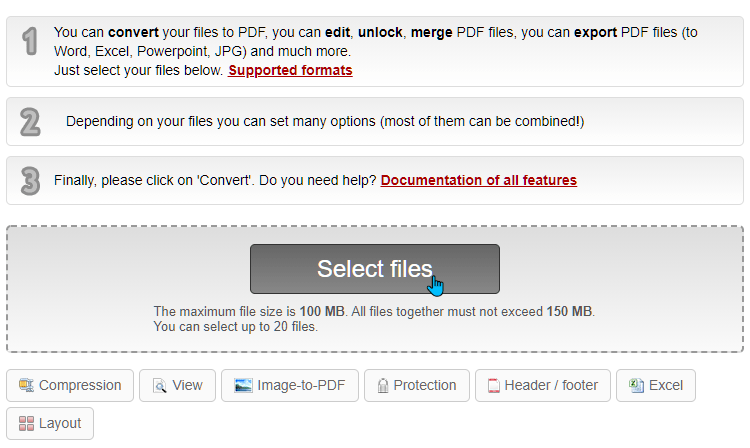The height and width of the screenshot is (448, 750).
Task: Click the step 2 number icon
Action: click(30, 121)
